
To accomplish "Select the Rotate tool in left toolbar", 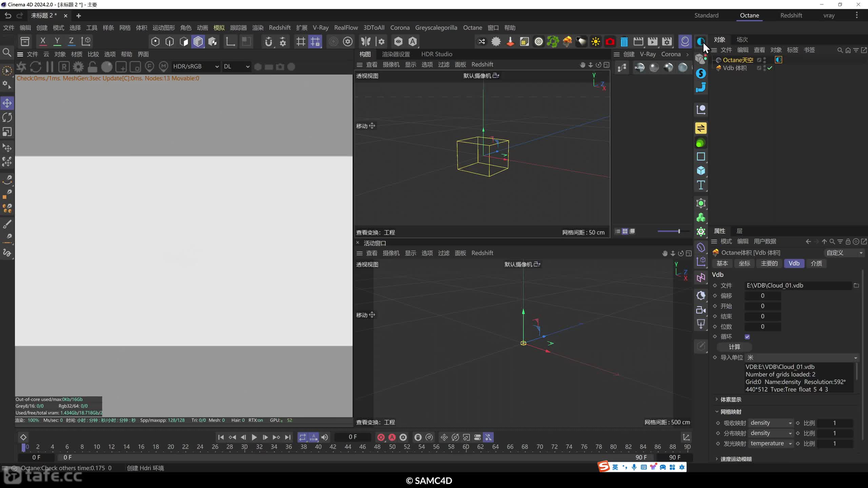I will 7,117.
